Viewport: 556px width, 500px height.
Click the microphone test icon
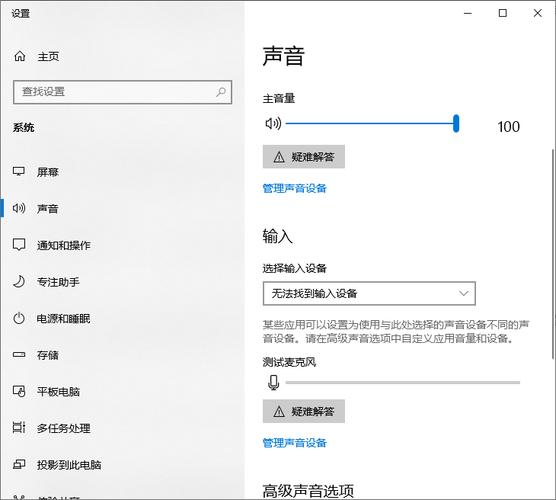tap(273, 383)
